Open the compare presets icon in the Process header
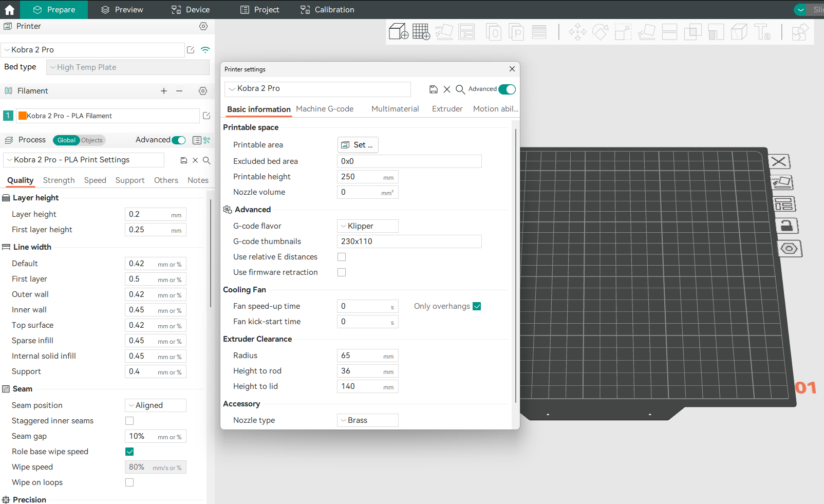824x504 pixels. click(207, 140)
